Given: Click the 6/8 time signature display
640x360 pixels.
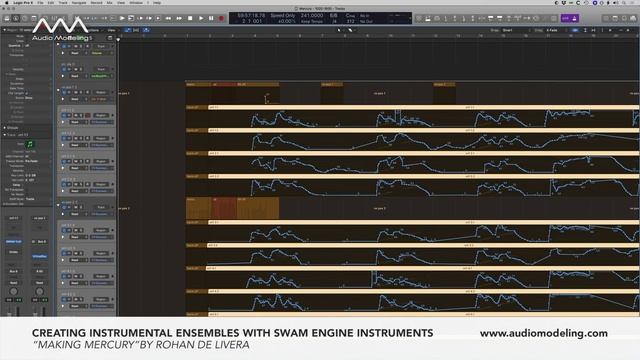Looking at the screenshot, I should (333, 16).
